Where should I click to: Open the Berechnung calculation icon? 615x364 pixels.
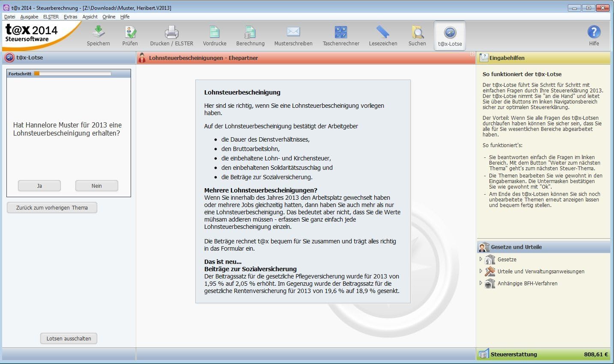coord(250,33)
